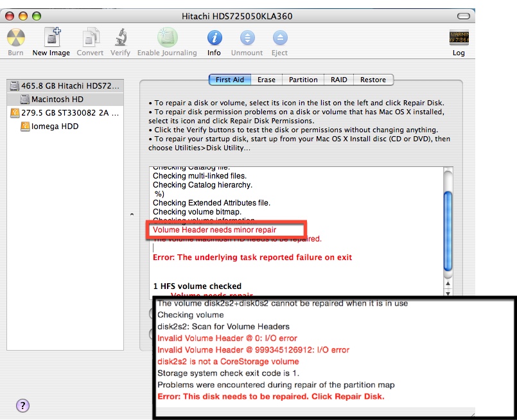The height and width of the screenshot is (420, 517).
Task: Select the Macintosh HD volume
Action: click(57, 100)
